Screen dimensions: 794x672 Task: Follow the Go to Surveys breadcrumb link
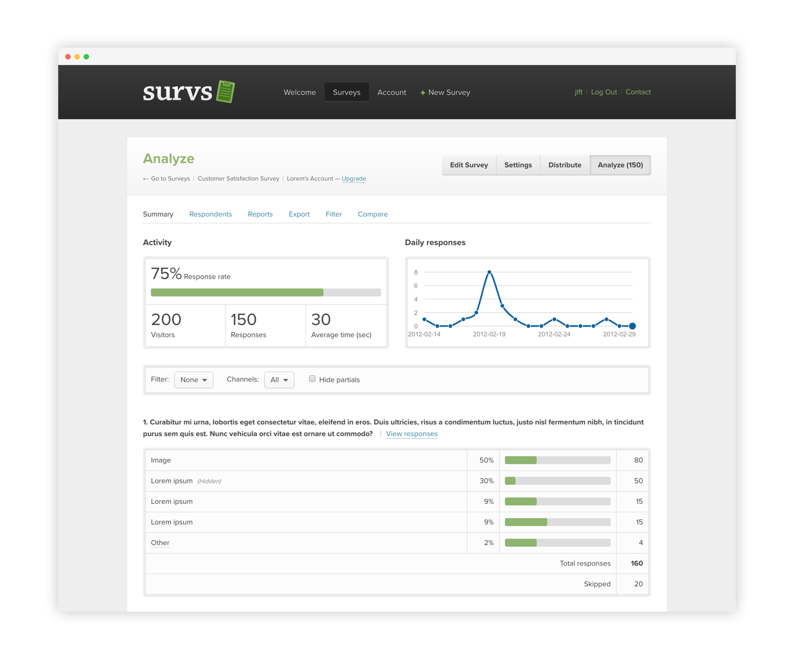point(166,179)
